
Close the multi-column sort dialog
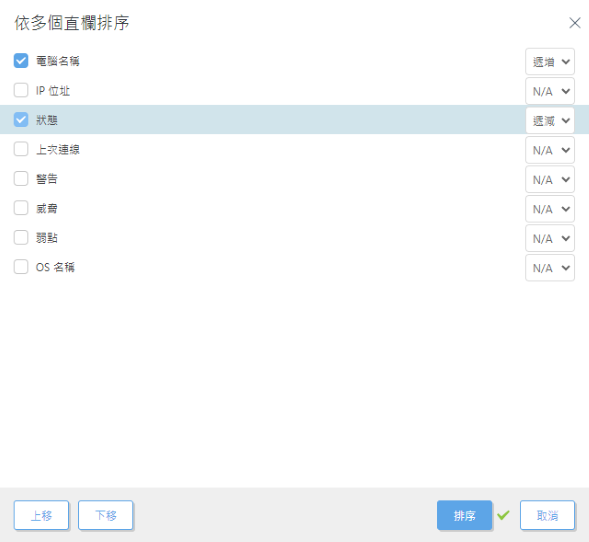[574, 23]
